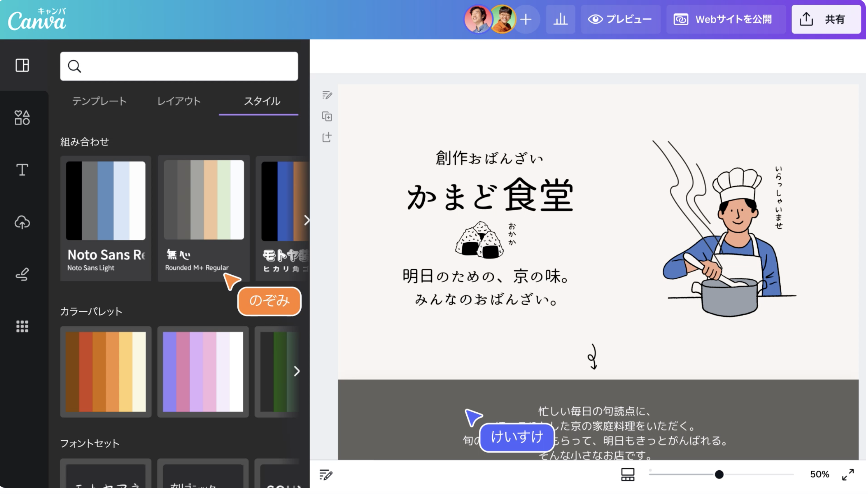Viewport: 868px width, 494px height.
Task: Click the 共有 share button
Action: (x=826, y=19)
